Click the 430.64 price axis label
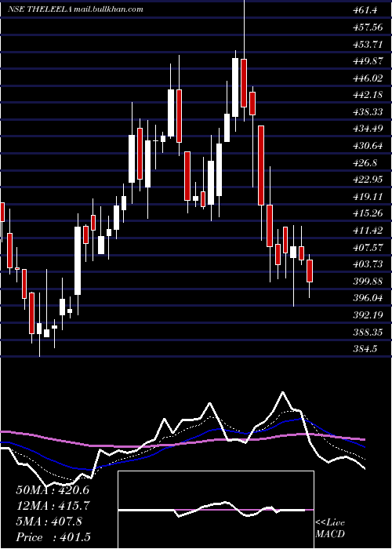 click(x=368, y=146)
